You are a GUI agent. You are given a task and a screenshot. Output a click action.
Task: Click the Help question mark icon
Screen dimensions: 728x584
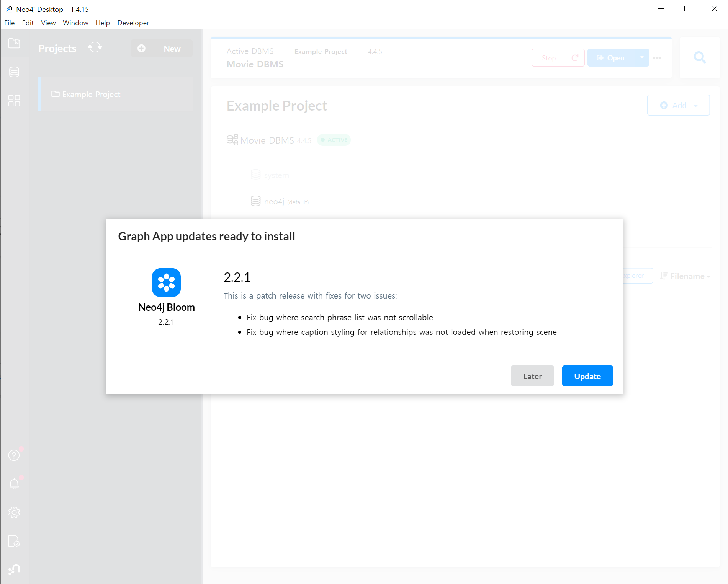(14, 455)
